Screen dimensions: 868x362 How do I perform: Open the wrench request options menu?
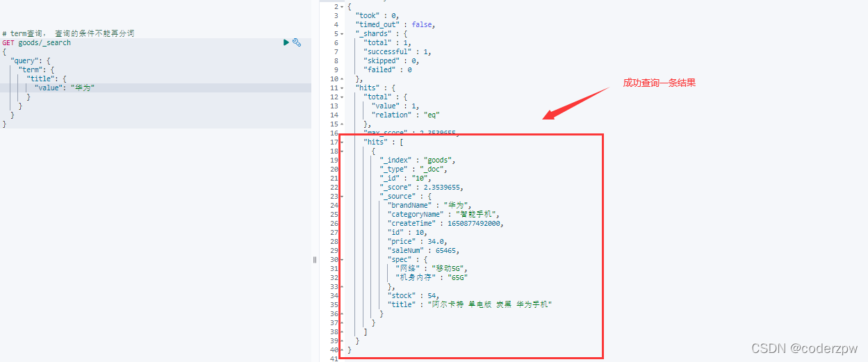pyautogui.click(x=297, y=42)
